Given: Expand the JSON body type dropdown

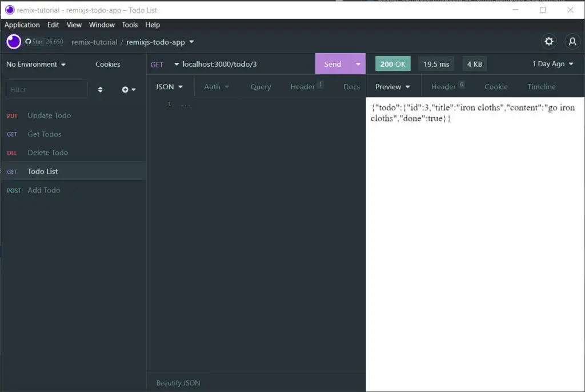Looking at the screenshot, I should click(x=170, y=87).
